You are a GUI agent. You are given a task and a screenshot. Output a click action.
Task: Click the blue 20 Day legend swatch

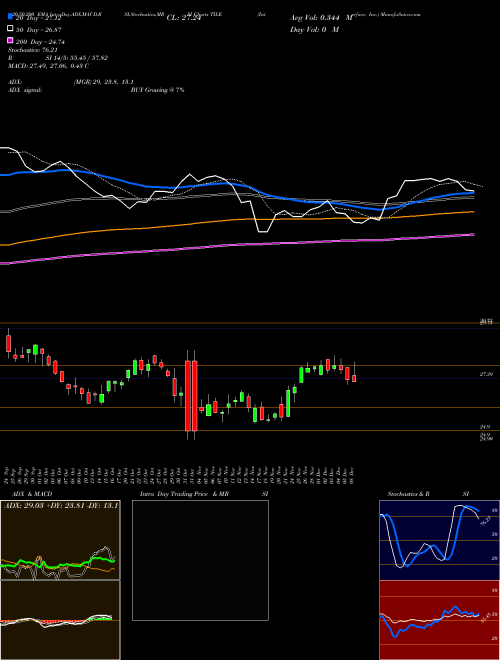point(10,17)
